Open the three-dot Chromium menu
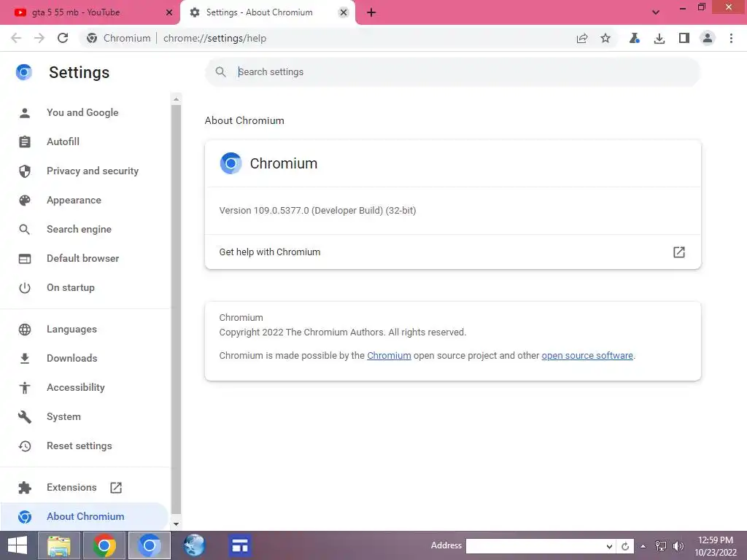The height and width of the screenshot is (560, 747). pyautogui.click(x=731, y=38)
